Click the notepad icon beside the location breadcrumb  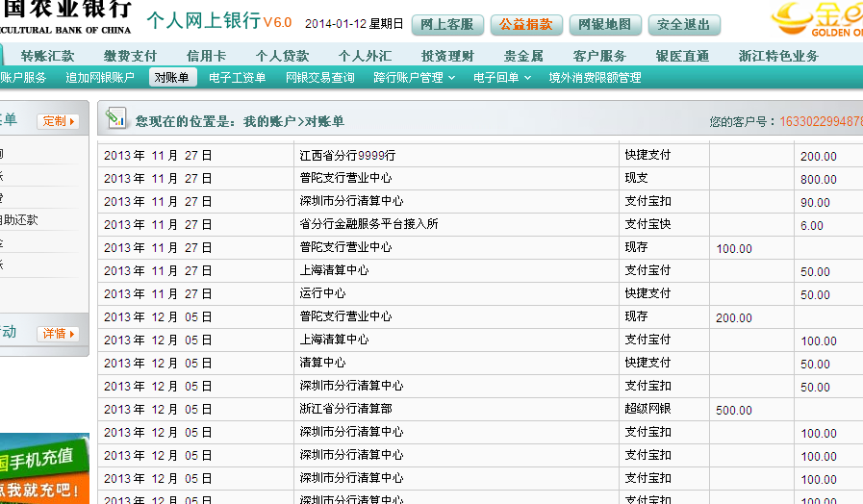115,119
